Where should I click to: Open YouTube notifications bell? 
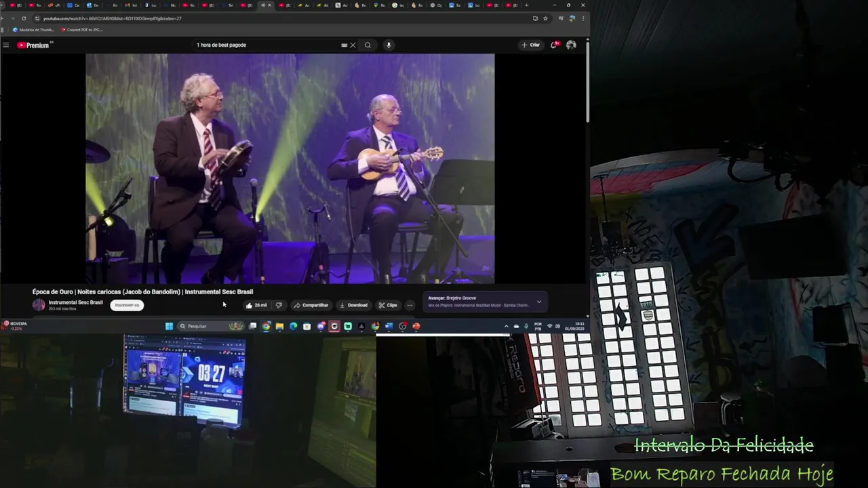(x=554, y=45)
